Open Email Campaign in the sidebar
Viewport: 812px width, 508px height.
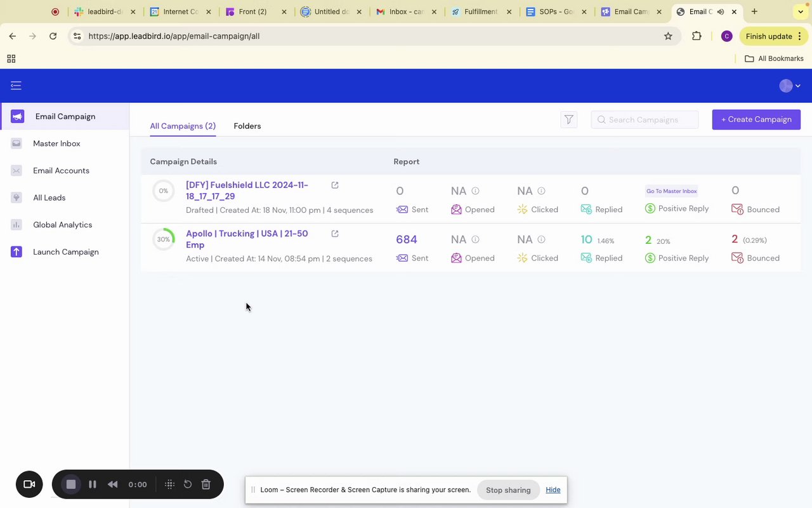(65, 116)
